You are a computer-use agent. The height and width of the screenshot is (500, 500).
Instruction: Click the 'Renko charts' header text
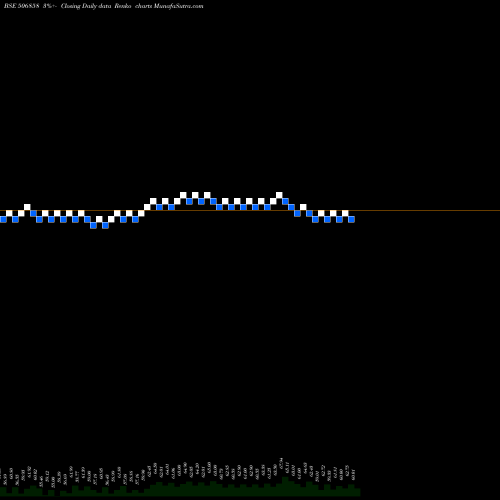[133, 6]
